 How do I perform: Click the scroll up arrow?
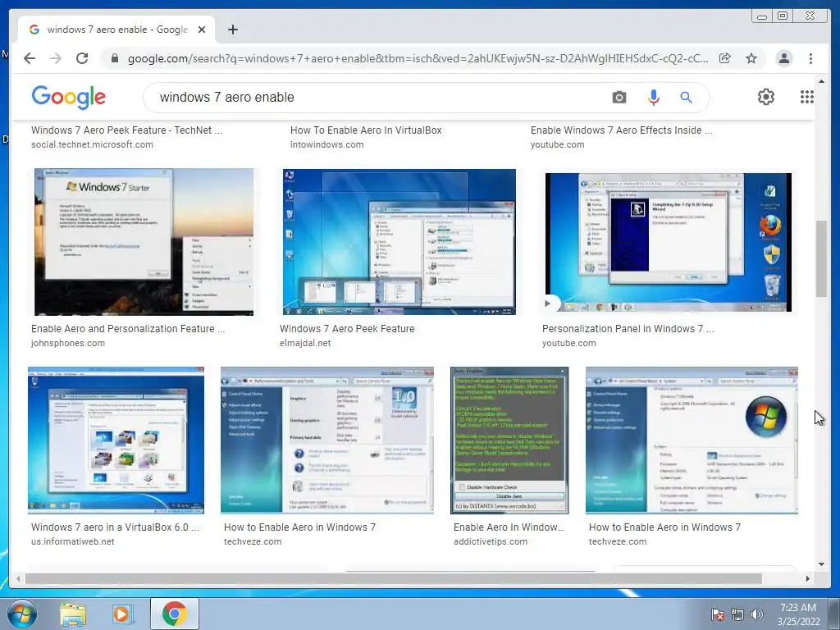(x=821, y=81)
